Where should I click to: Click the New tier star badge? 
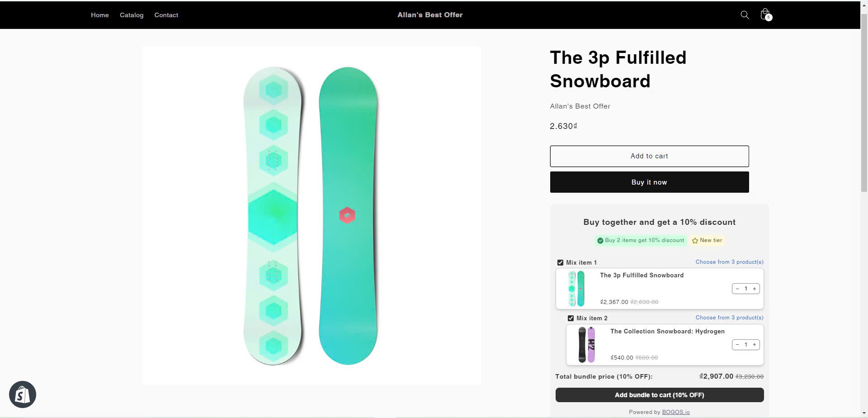click(707, 240)
